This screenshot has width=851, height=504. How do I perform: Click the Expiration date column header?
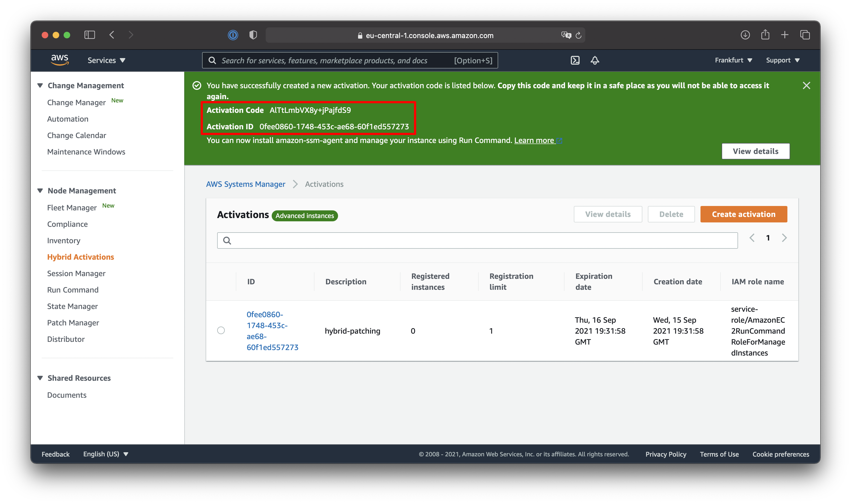pos(593,282)
